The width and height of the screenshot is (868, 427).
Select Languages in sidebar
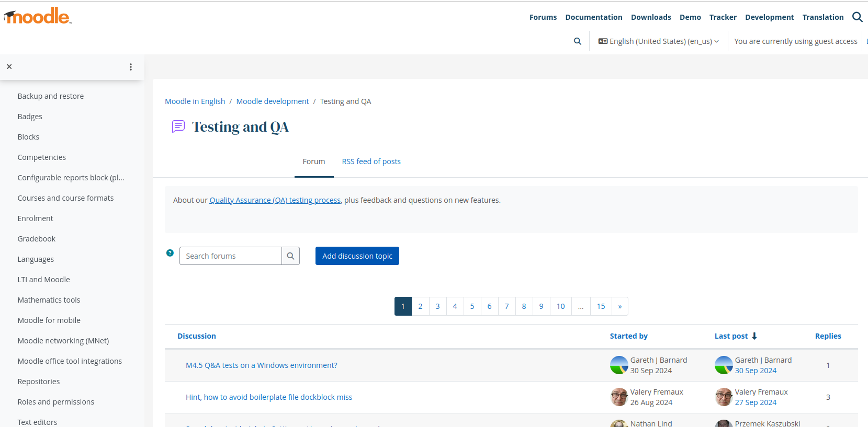coord(36,259)
